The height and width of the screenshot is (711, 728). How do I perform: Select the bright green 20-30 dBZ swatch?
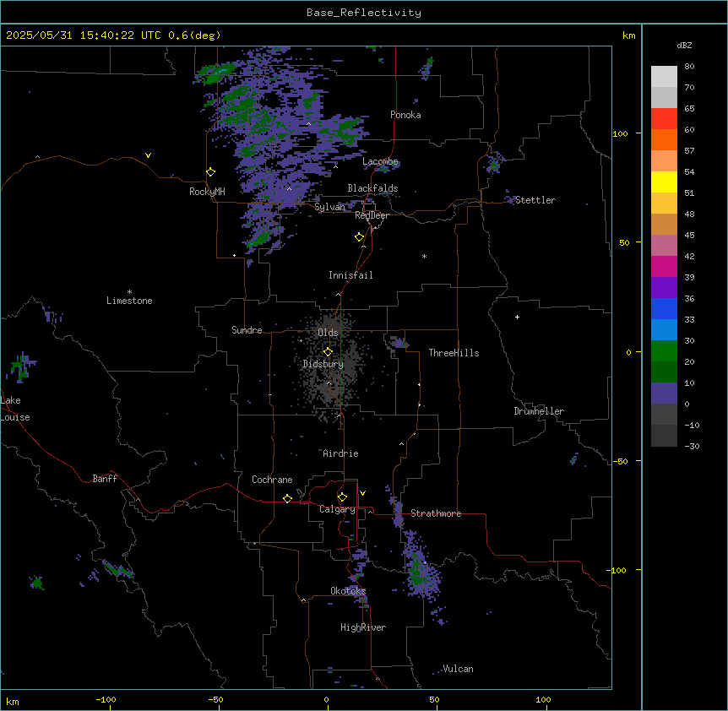[664, 351]
